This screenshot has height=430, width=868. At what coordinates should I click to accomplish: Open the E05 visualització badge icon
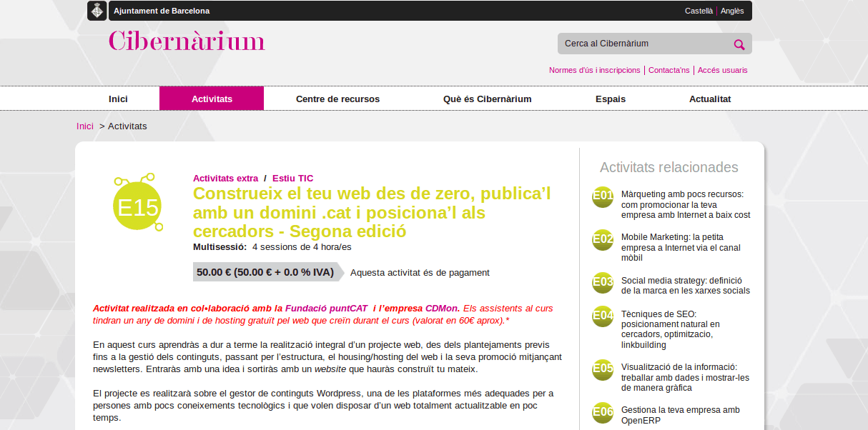603,369
